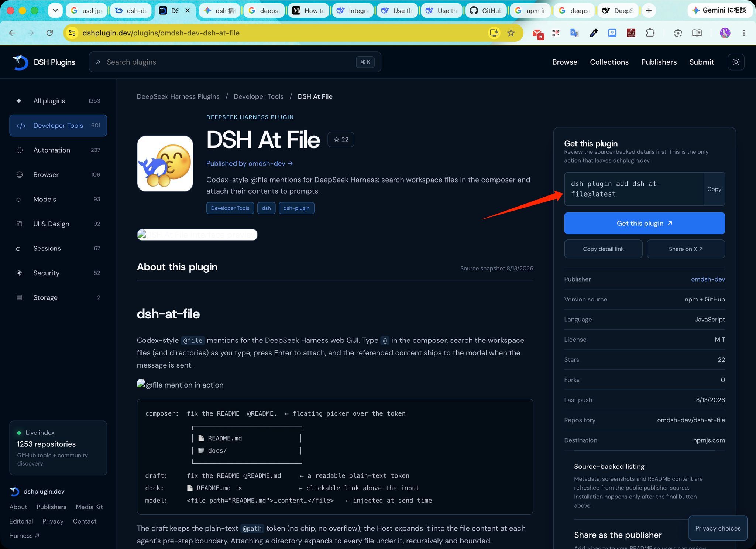This screenshot has width=756, height=549.
Task: Click the dsh tag chip
Action: point(266,208)
